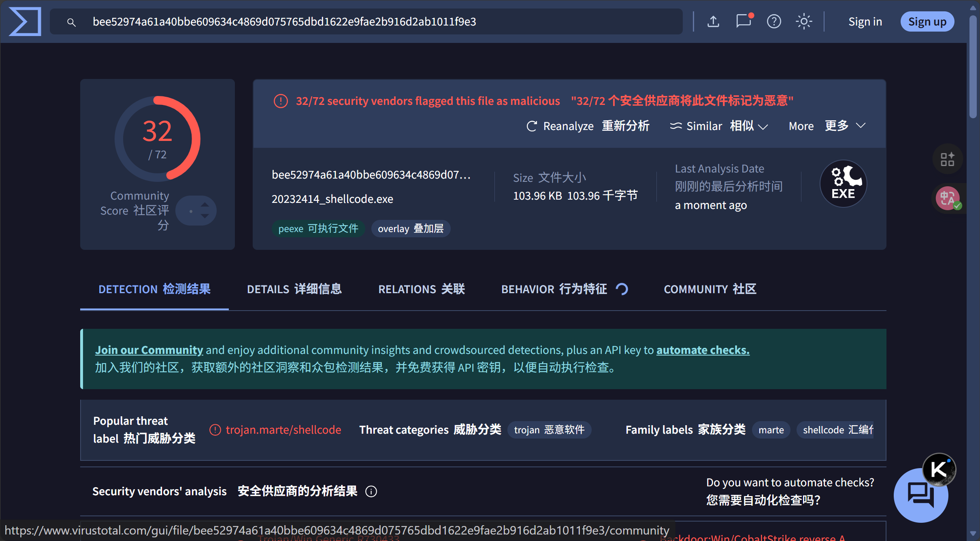Click the EXE file type icon

(843, 184)
